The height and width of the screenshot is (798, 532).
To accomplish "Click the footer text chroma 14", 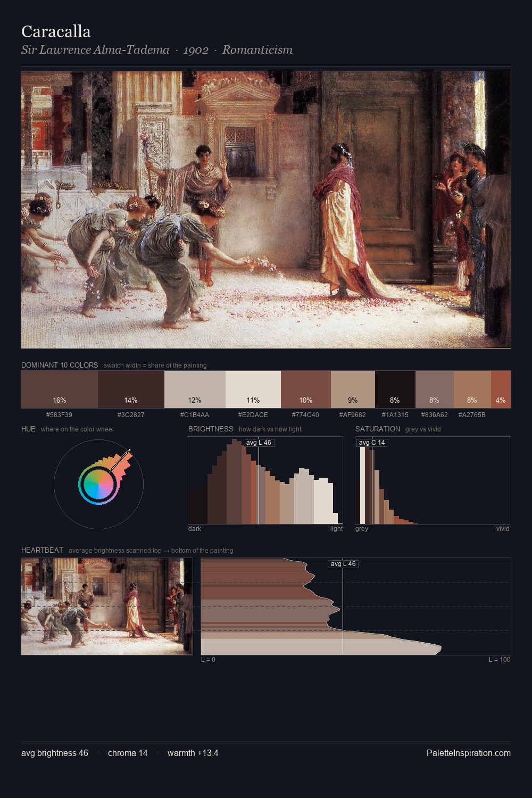I will click(128, 753).
